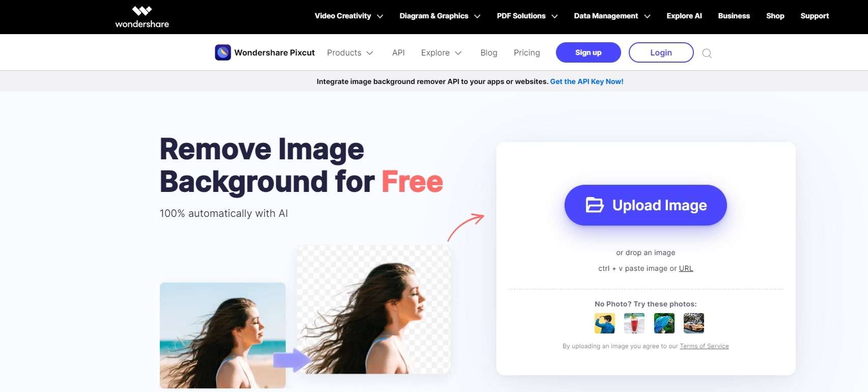Open the Data Management dropdown
The image size is (868, 392).
(612, 16)
